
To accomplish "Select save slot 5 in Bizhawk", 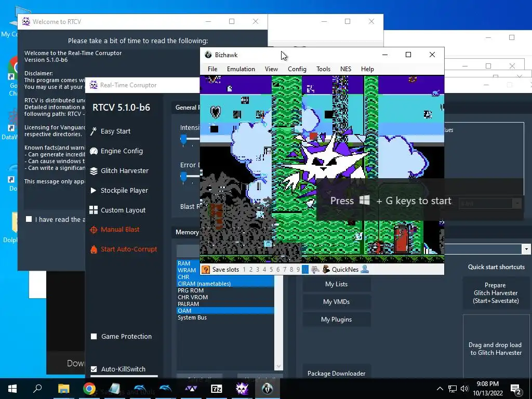I will 271,270.
